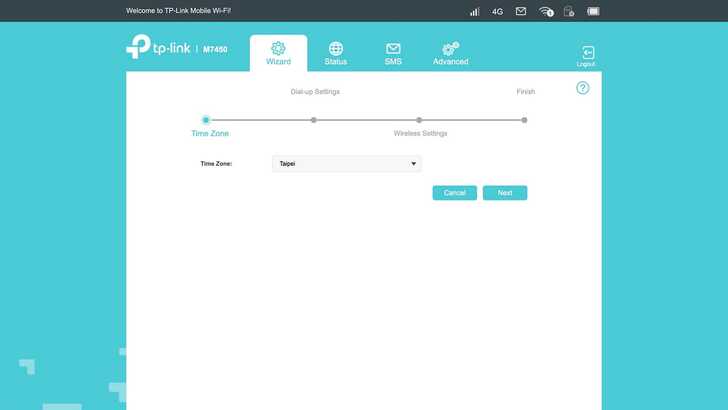Click the 'Finish' step label
728x410 pixels.
pos(526,91)
